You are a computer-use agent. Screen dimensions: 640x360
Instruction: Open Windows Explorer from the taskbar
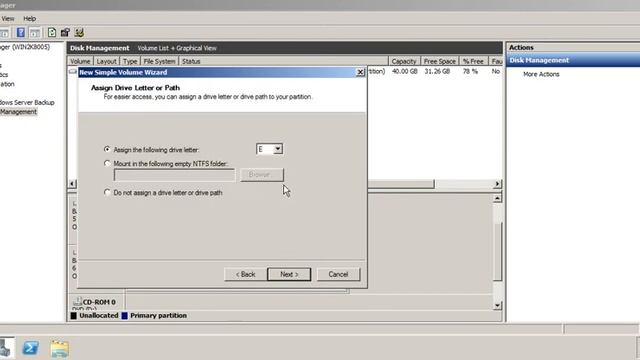pyautogui.click(x=60, y=348)
